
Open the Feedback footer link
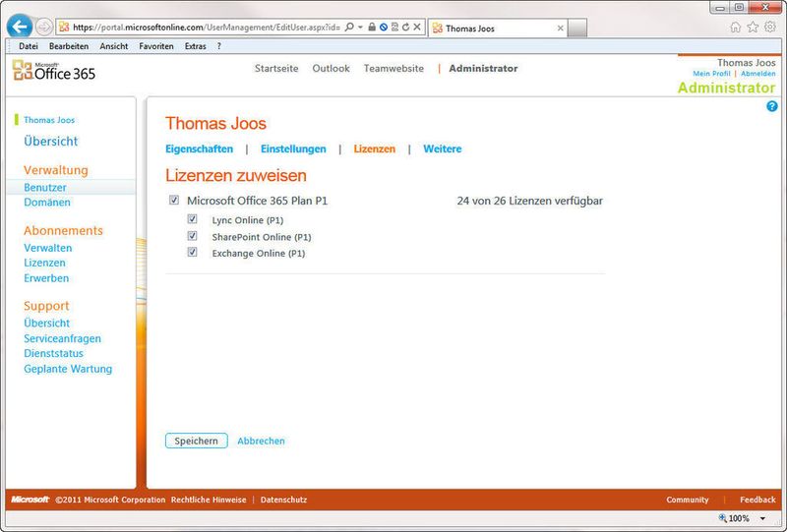click(757, 500)
